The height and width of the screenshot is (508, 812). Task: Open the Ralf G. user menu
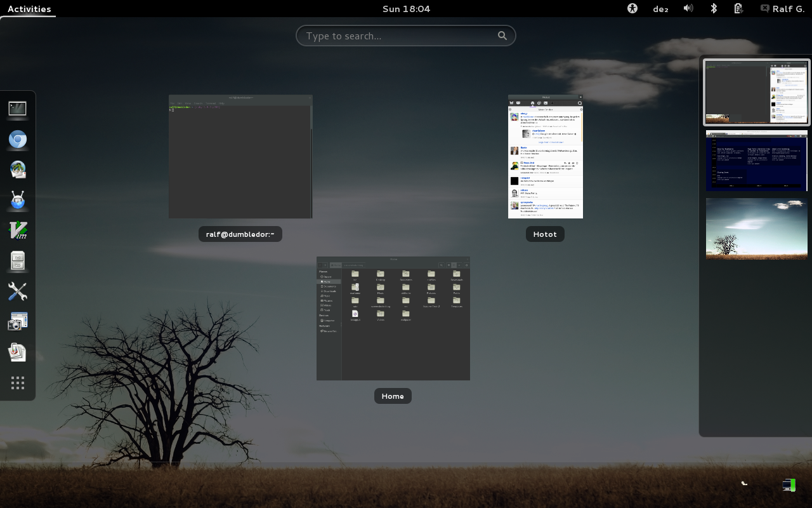coord(782,9)
